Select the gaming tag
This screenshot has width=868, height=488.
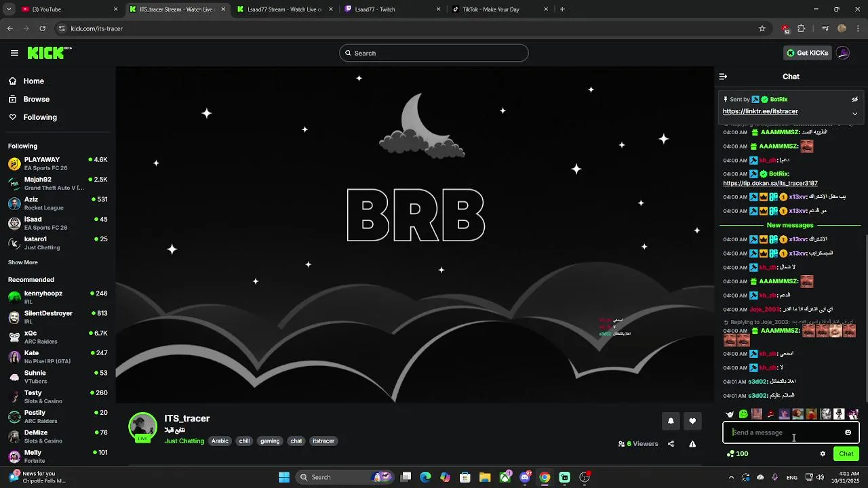(x=270, y=441)
